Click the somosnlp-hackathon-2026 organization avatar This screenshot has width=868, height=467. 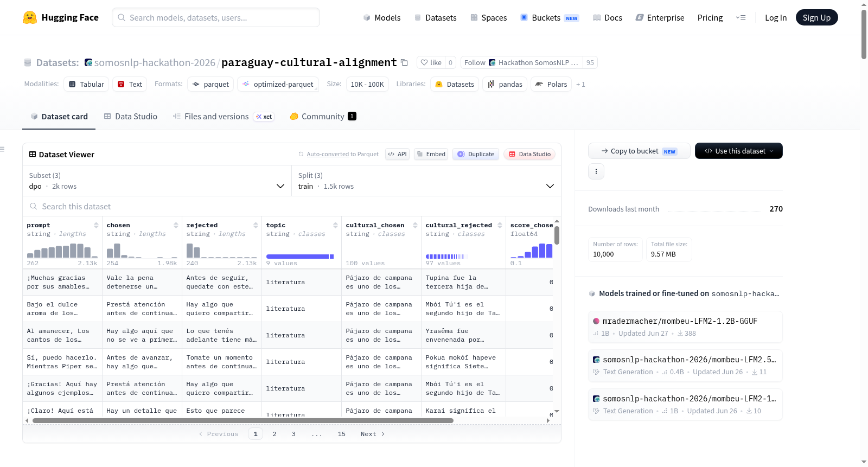(x=88, y=62)
